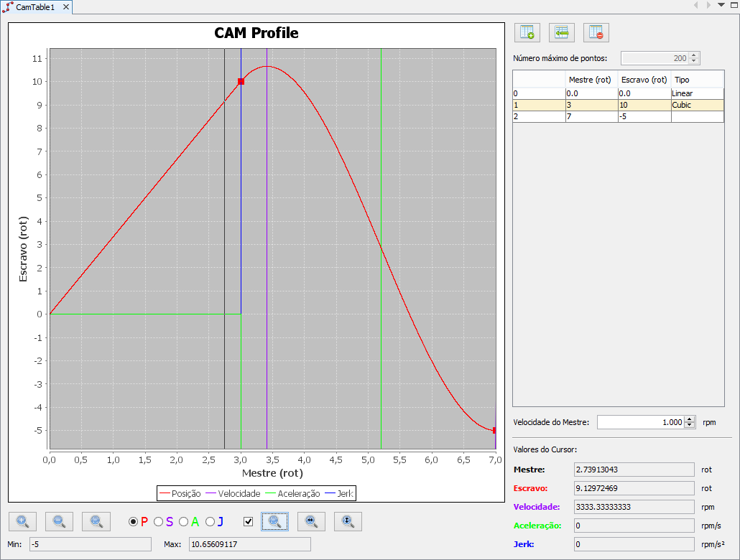740x560 pixels.
Task: Click the horizontal fit zoom icon
Action: (x=310, y=521)
